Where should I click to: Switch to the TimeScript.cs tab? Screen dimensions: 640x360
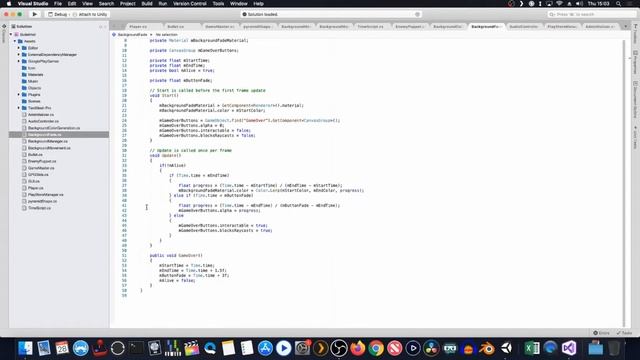point(371,27)
